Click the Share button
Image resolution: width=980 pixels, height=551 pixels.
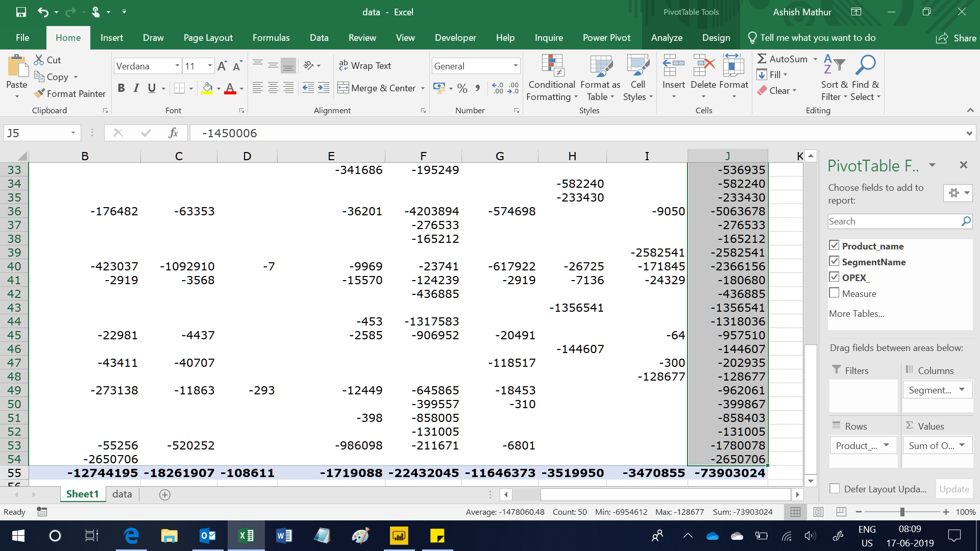pos(956,38)
